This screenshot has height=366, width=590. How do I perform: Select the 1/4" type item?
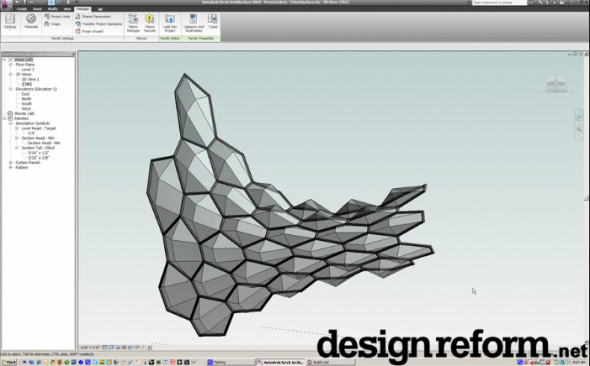(31, 133)
